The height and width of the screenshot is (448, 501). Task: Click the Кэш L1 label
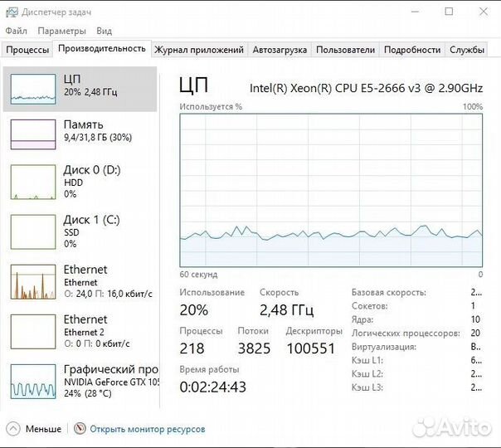pos(367,360)
